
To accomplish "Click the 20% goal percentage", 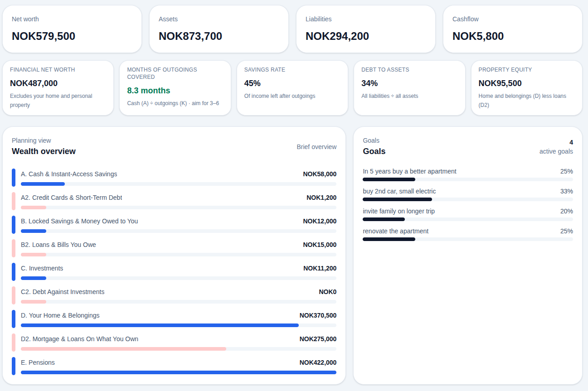I will click(x=567, y=211).
